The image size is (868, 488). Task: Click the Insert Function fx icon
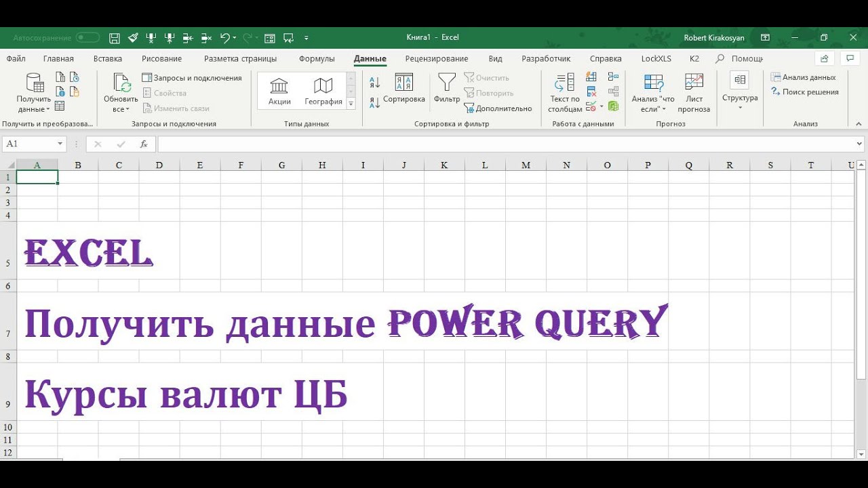[144, 144]
